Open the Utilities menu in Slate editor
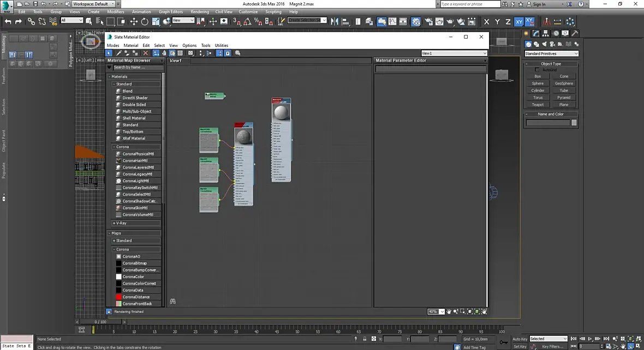This screenshot has width=644, height=350. click(221, 45)
